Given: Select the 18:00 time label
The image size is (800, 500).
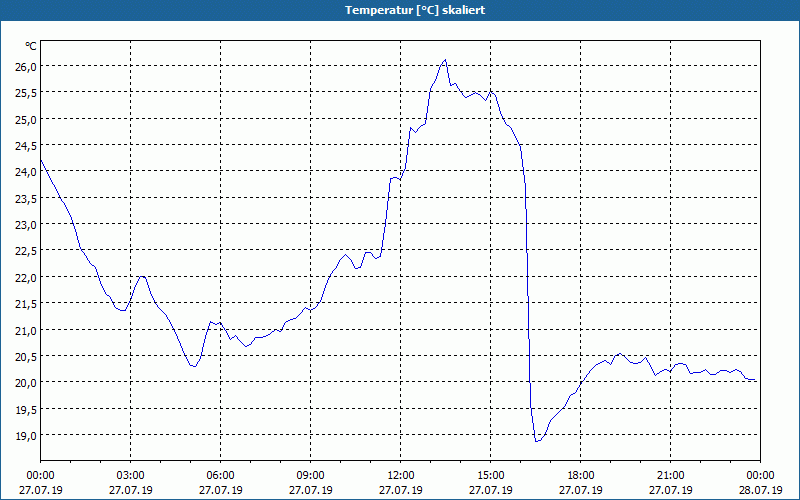Looking at the screenshot, I should tap(581, 476).
